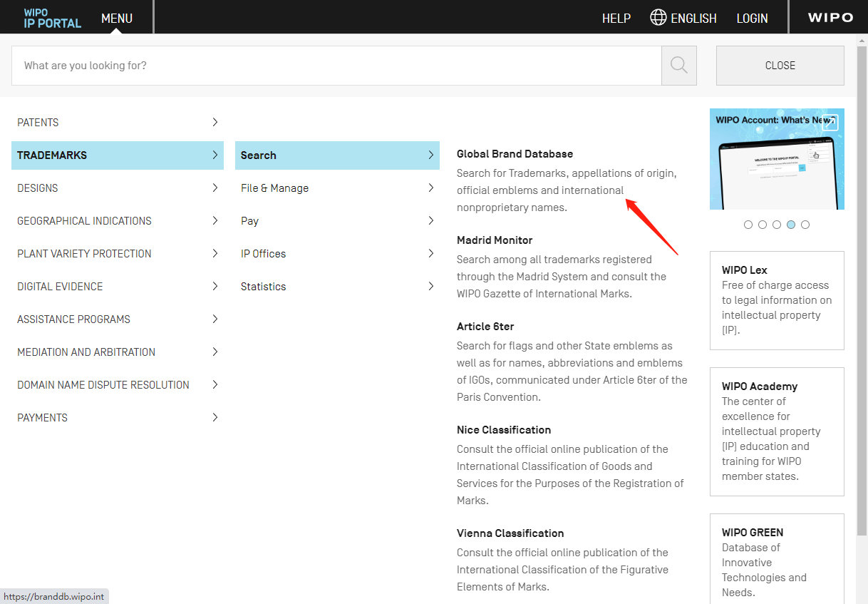Switch language via ENGLISH label
The width and height of the screenshot is (868, 604).
click(693, 19)
